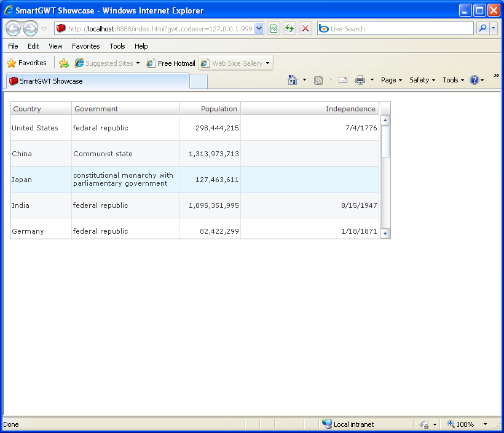Click the Read Mail icon
Screen dimensions: 504x433
(343, 80)
